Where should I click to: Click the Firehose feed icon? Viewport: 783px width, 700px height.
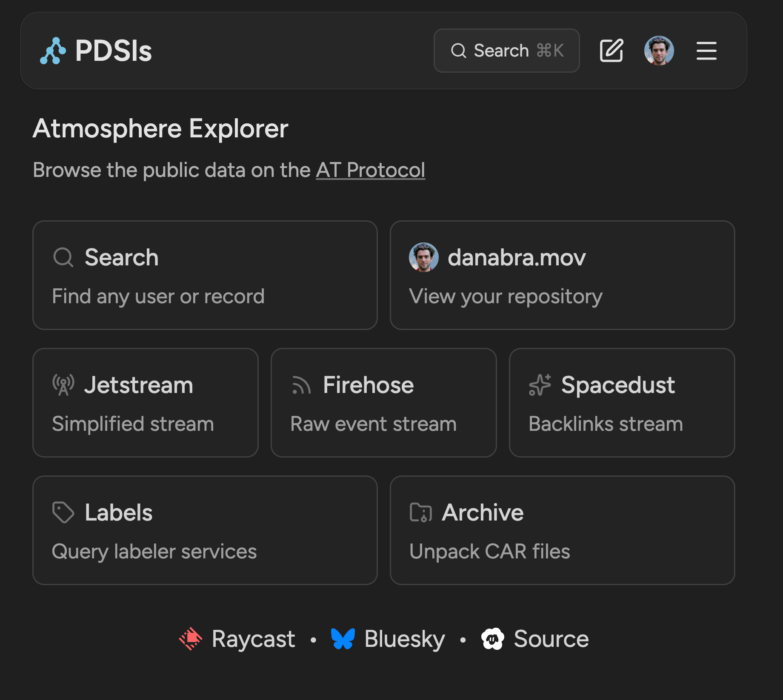302,385
